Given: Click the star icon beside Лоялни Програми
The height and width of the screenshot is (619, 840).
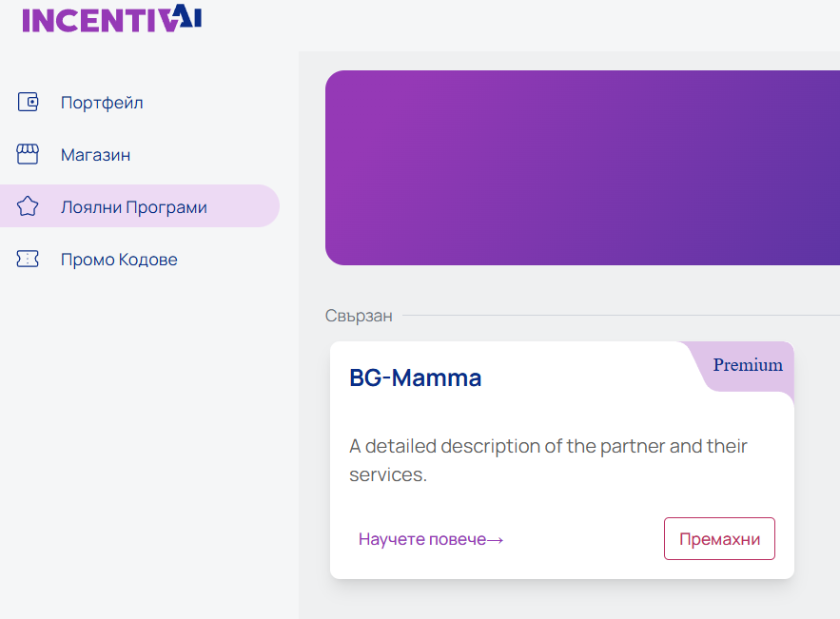Looking at the screenshot, I should pyautogui.click(x=28, y=206).
